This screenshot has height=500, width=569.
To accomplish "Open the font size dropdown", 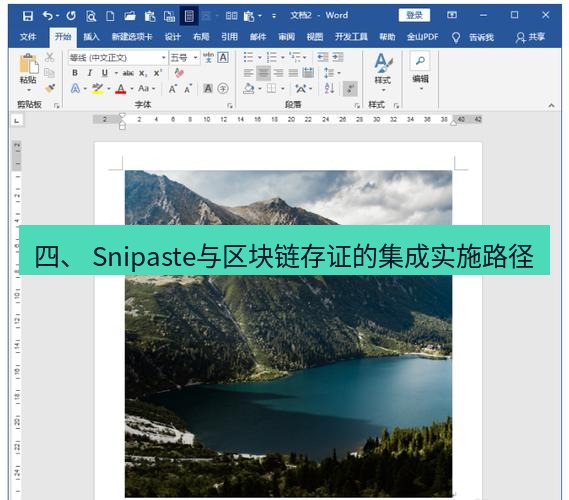I will (195, 58).
